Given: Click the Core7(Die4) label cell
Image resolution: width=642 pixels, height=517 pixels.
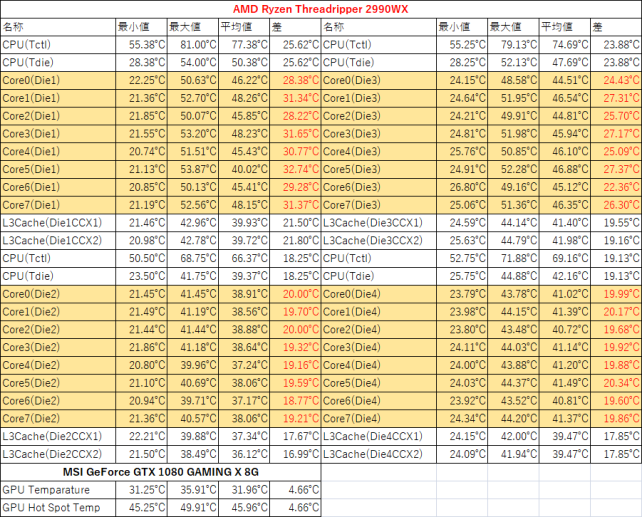Looking at the screenshot, I should [x=379, y=419].
